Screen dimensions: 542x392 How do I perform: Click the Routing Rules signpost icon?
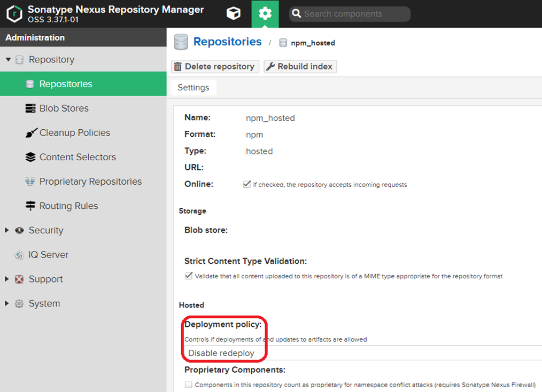(30, 206)
